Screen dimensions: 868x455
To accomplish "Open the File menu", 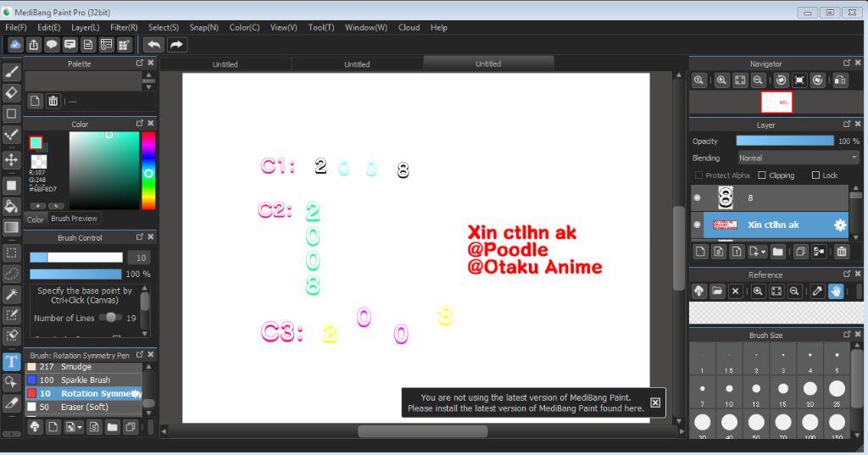I will pos(15,28).
